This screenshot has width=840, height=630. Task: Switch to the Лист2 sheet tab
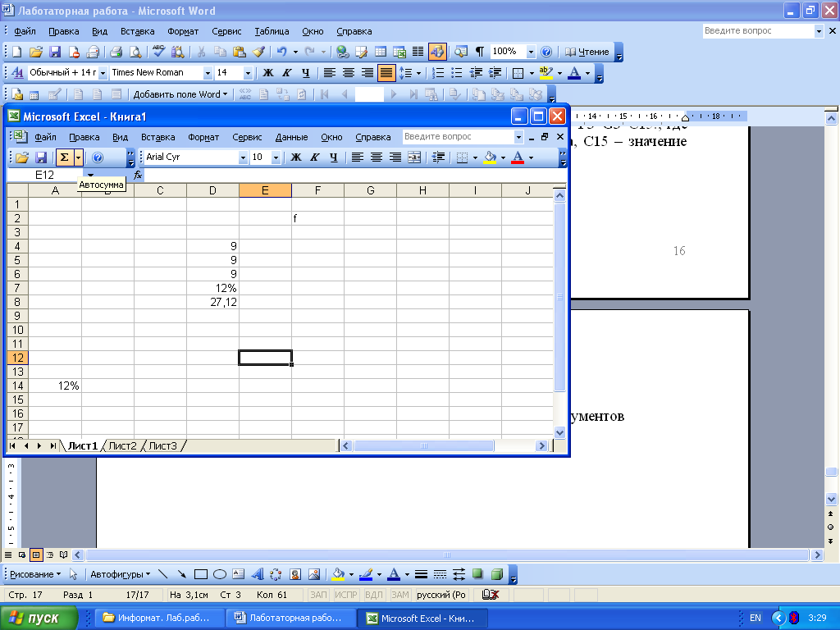(123, 445)
